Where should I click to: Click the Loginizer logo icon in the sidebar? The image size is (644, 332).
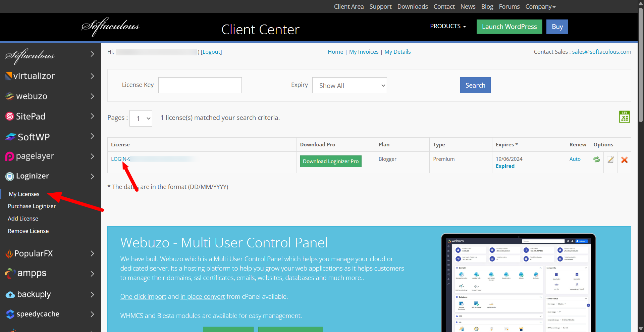[10, 176]
